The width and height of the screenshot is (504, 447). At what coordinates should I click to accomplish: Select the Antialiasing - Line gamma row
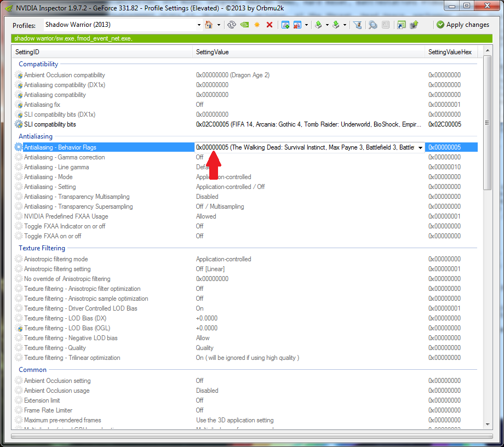[x=245, y=167]
